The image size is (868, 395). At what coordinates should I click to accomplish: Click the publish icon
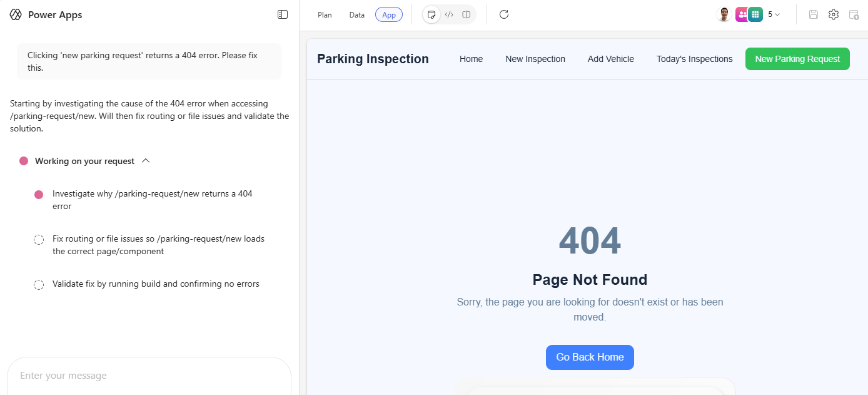[854, 14]
